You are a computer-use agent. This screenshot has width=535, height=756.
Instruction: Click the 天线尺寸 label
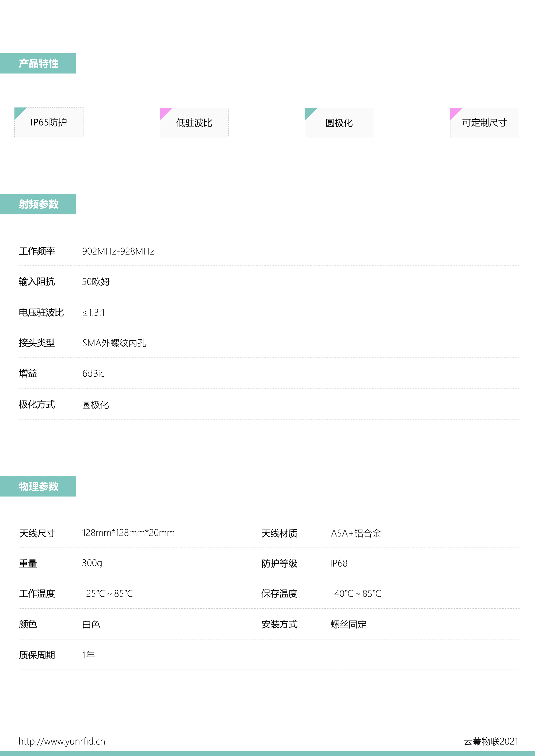37,533
